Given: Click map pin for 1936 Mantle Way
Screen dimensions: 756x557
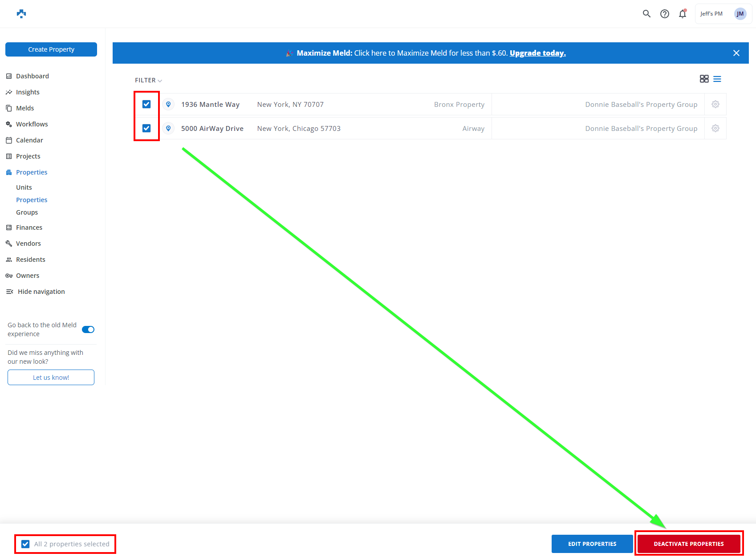Looking at the screenshot, I should [168, 104].
